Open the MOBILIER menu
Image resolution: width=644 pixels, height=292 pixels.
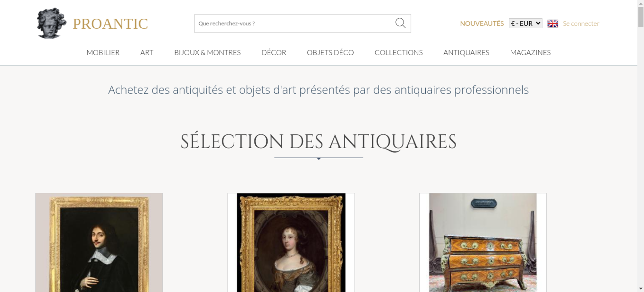tap(103, 52)
